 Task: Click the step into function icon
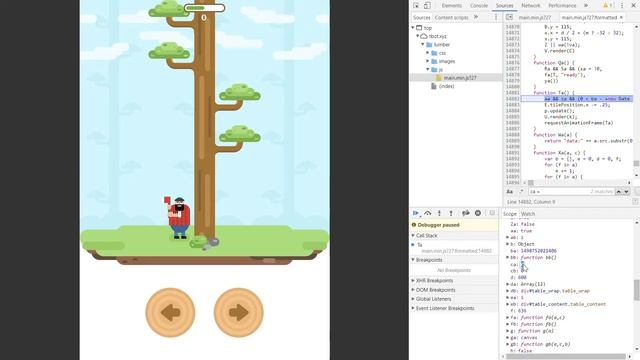pyautogui.click(x=439, y=213)
